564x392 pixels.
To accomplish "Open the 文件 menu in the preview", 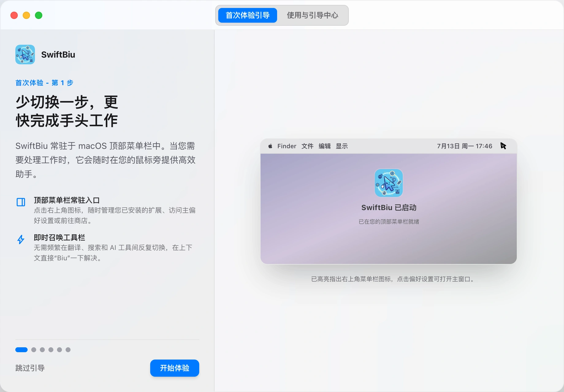I will click(307, 146).
